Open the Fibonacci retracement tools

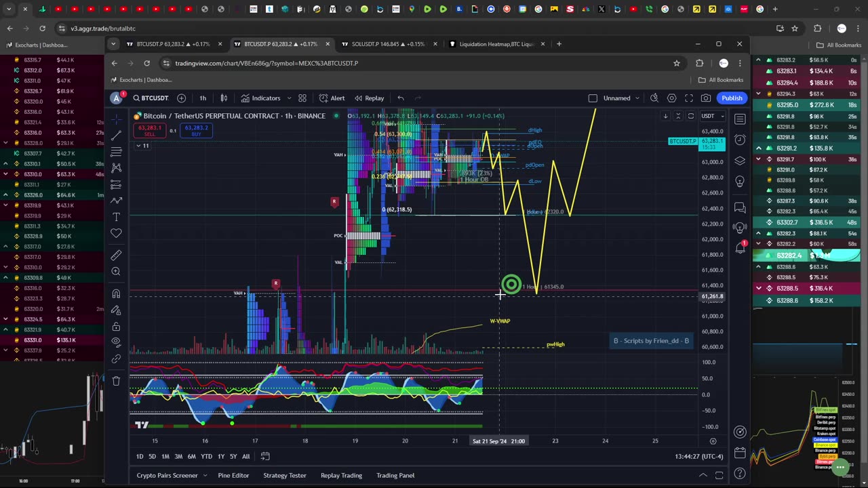click(116, 151)
